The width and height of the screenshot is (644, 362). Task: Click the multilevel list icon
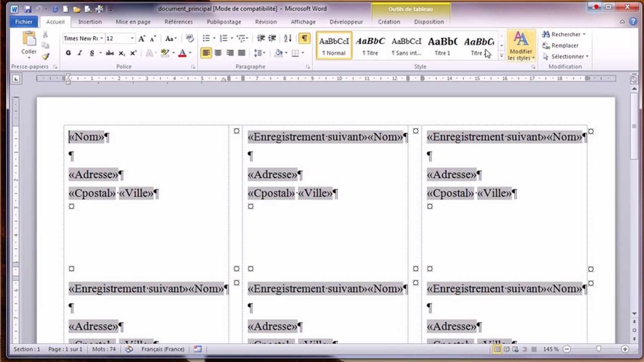(241, 39)
